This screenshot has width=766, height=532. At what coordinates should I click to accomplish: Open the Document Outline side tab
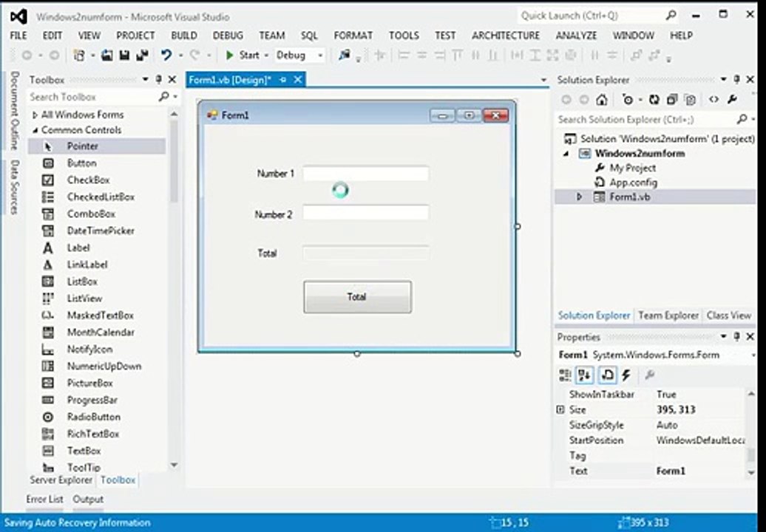(x=15, y=111)
